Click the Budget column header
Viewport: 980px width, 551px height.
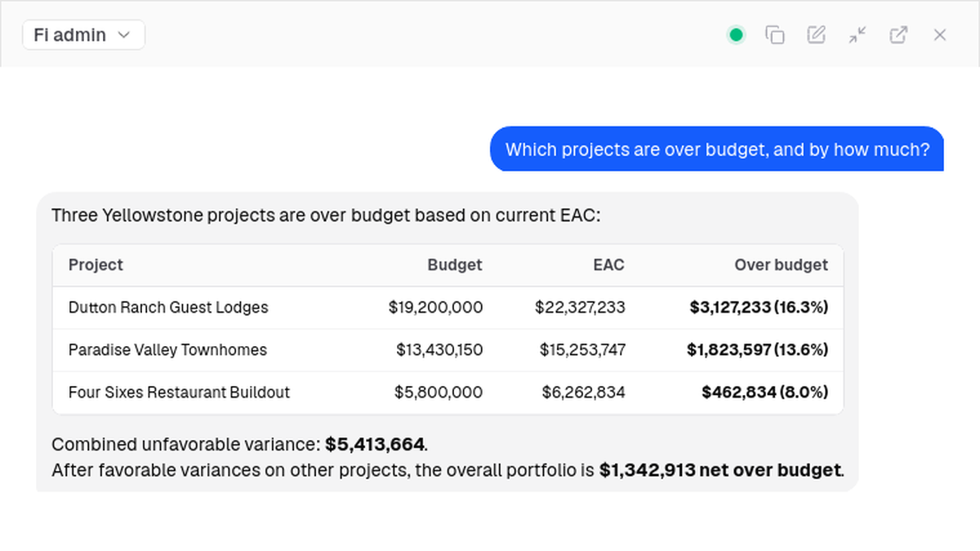click(455, 264)
